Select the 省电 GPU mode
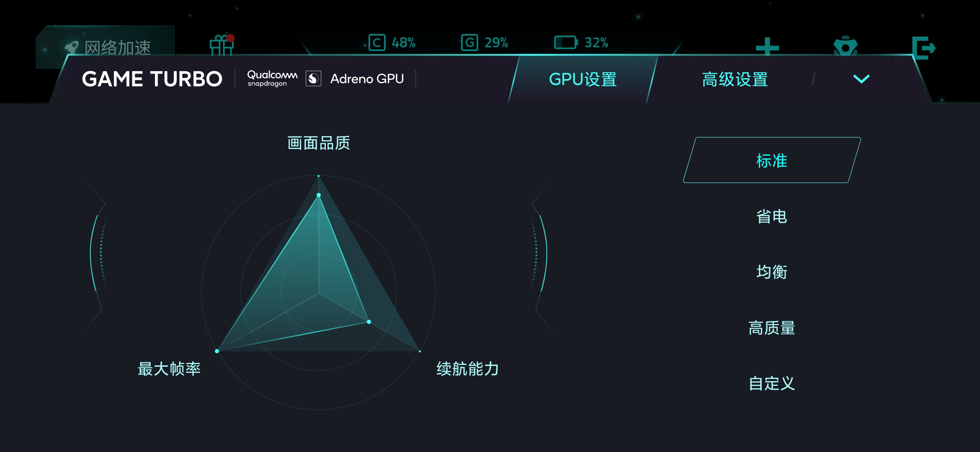 tap(772, 216)
